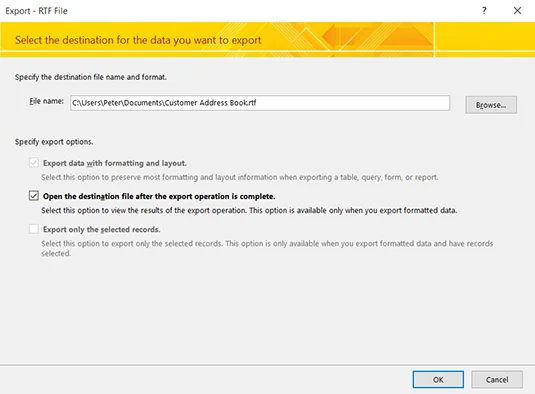Open the Browse file dialog

tap(491, 105)
